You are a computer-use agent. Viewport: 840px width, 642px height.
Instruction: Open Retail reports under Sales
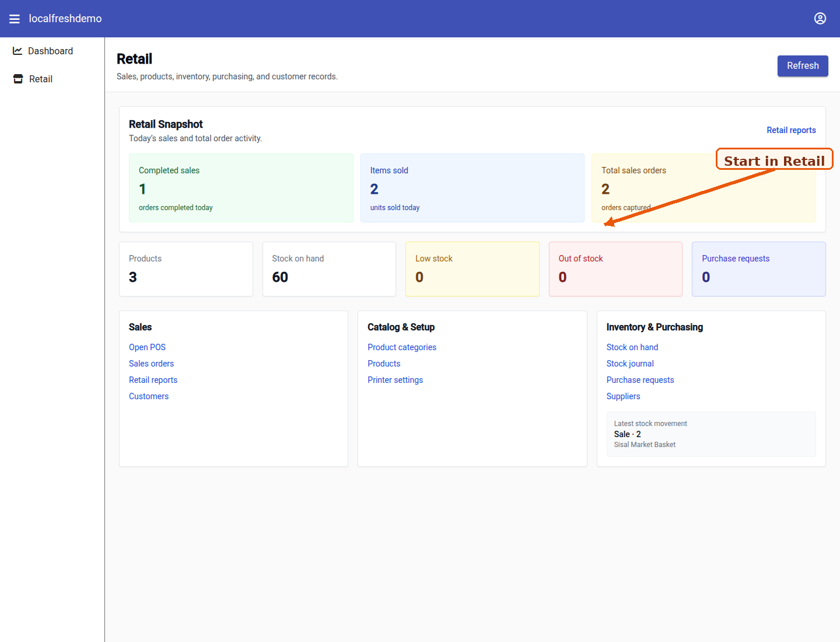pyautogui.click(x=153, y=380)
